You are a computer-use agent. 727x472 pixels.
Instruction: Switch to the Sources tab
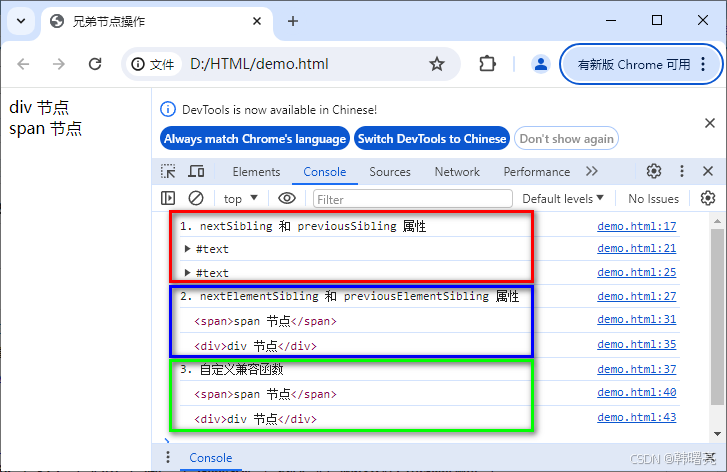[x=390, y=172]
